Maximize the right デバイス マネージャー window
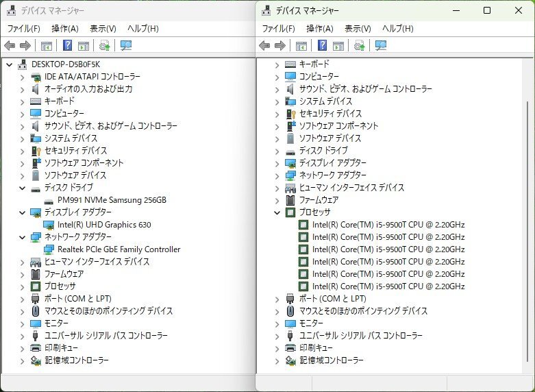The image size is (535, 392). [487, 10]
